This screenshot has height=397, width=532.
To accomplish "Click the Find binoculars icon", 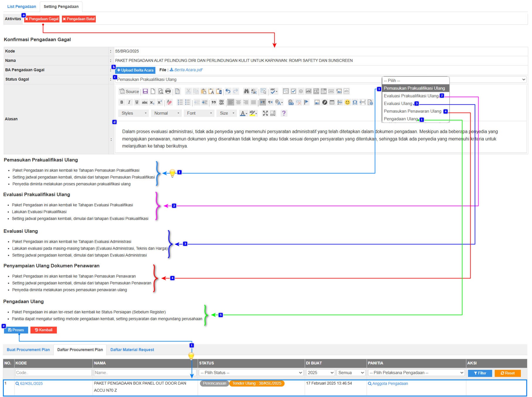I will point(246,91).
